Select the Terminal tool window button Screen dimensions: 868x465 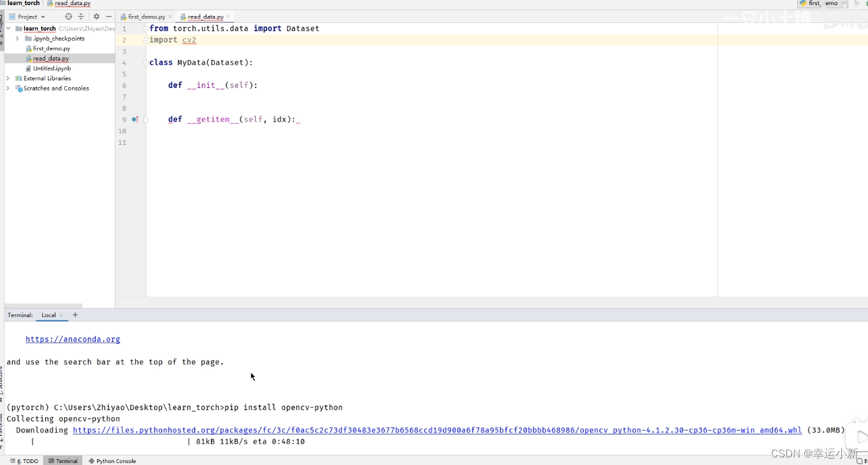pos(63,461)
